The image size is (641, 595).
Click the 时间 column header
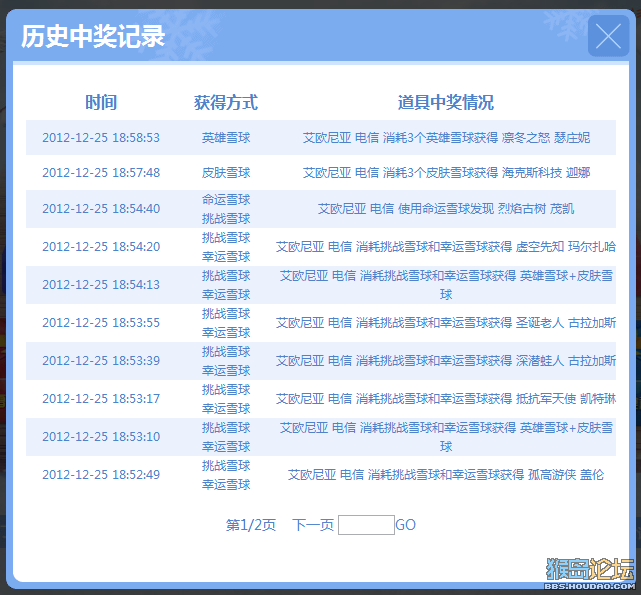[101, 102]
